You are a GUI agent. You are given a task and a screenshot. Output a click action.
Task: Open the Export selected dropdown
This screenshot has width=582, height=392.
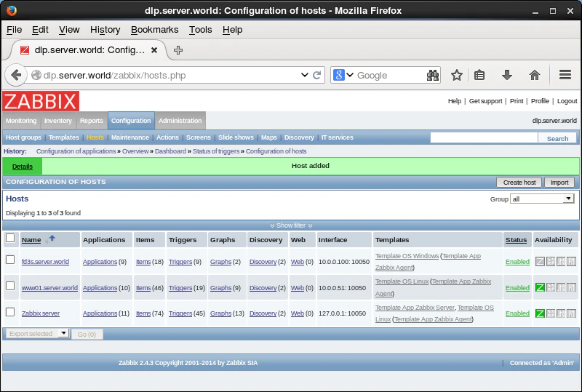click(x=38, y=333)
